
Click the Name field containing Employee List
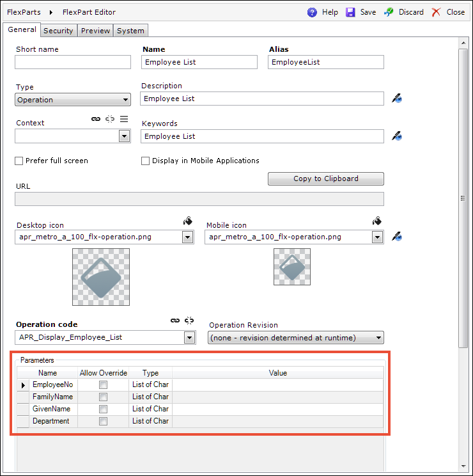coord(199,62)
